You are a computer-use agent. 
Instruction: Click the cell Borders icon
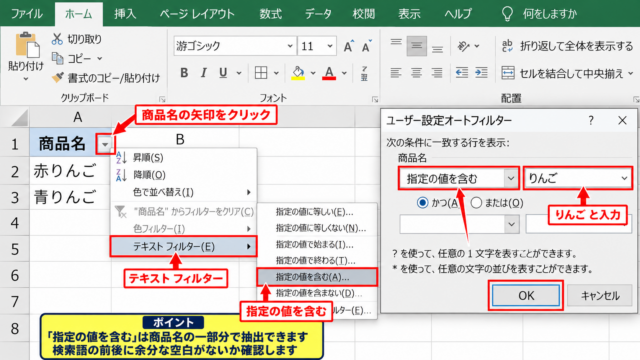point(261,73)
